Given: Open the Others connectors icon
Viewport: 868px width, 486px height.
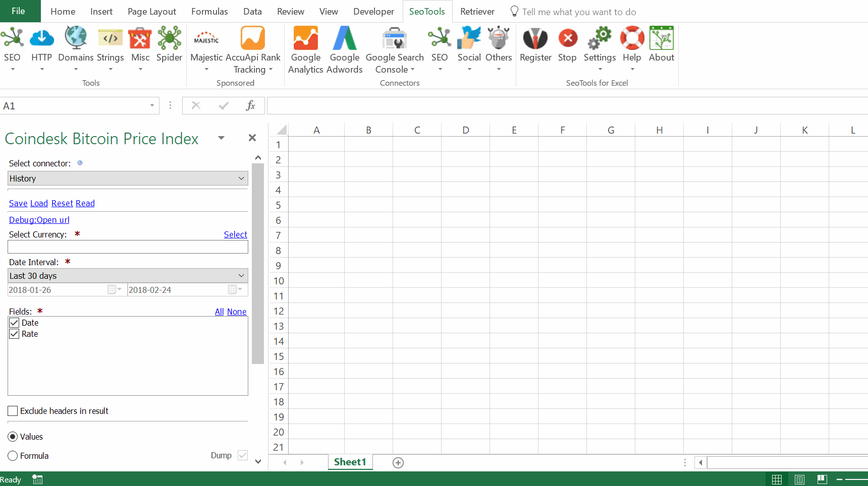Looking at the screenshot, I should point(499,38).
